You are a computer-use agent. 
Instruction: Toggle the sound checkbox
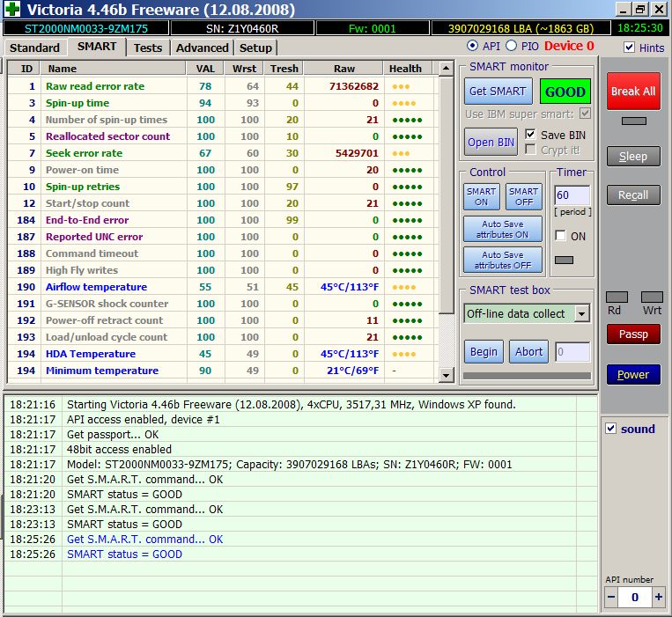[610, 429]
